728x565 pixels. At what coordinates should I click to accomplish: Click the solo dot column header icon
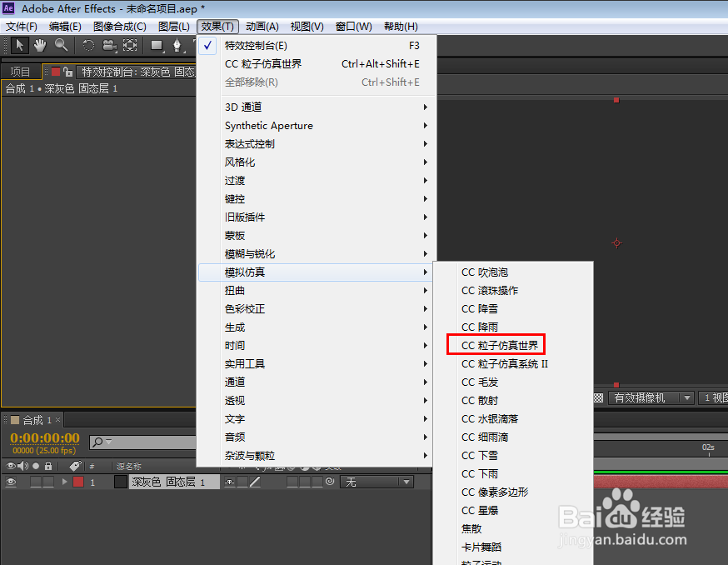(x=36, y=466)
